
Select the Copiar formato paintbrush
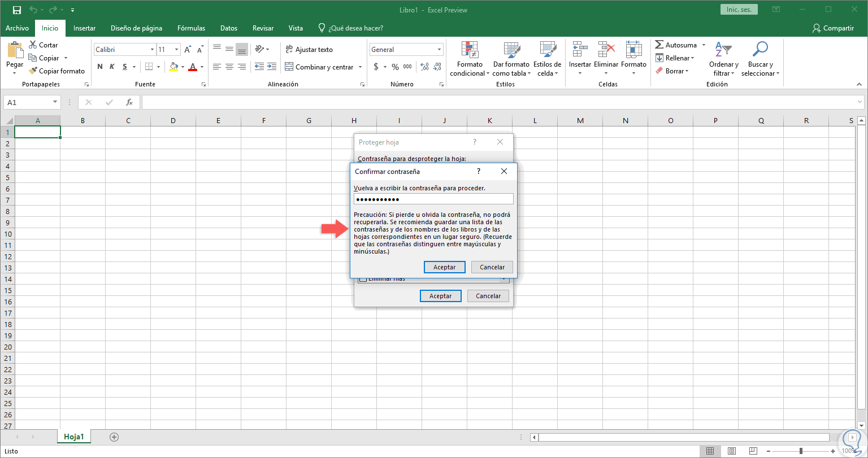pos(33,71)
